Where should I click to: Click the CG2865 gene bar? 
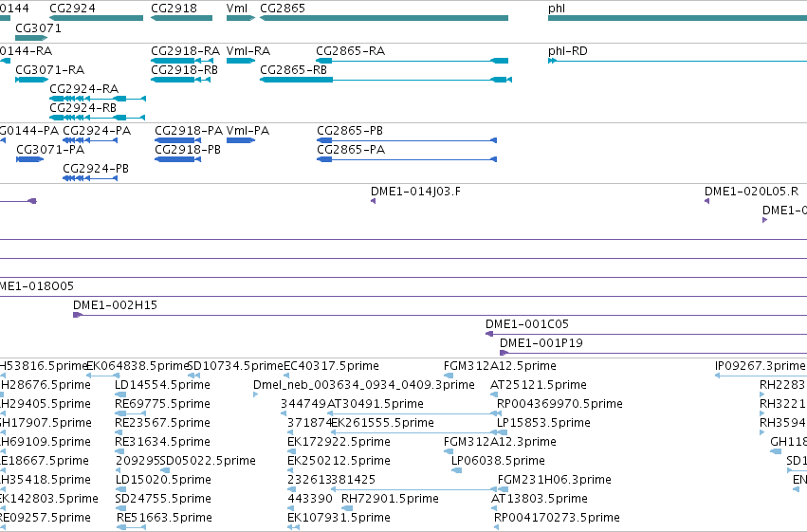pyautogui.click(x=384, y=18)
